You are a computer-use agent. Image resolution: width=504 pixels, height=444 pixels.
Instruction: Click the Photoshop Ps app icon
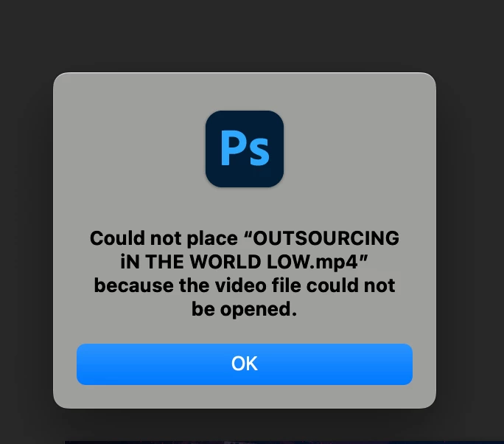(245, 149)
